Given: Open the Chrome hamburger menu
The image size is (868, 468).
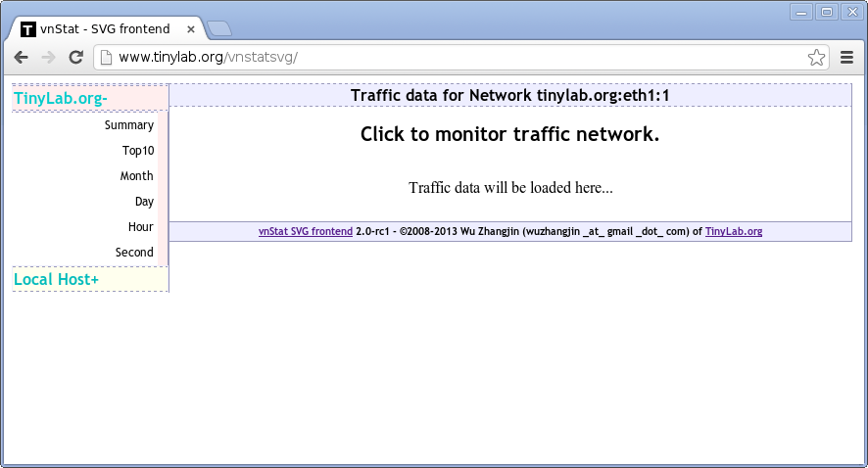Looking at the screenshot, I should pos(847,58).
